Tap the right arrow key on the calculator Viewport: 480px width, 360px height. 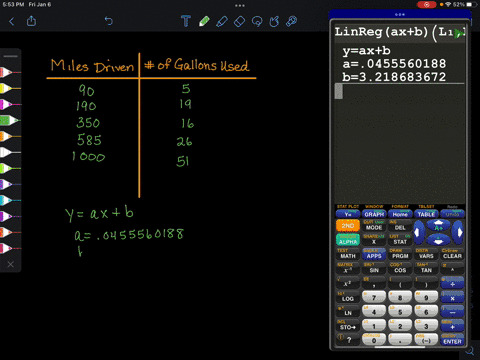pyautogui.click(x=458, y=232)
